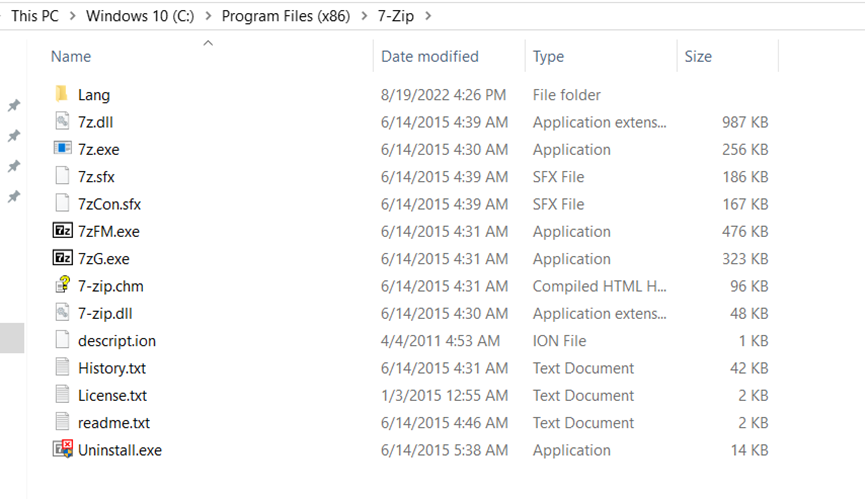Image resolution: width=865 pixels, height=499 pixels.
Task: Click the License.txt document icon
Action: point(62,395)
